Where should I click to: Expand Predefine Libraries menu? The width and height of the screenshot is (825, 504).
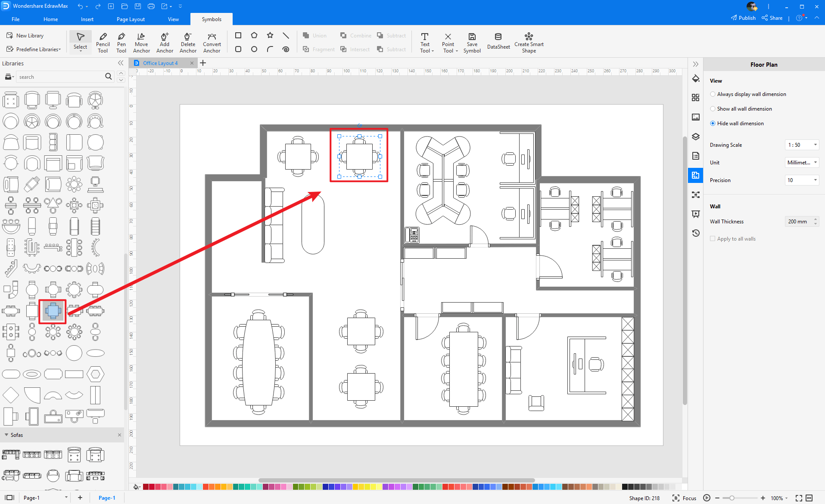34,49
